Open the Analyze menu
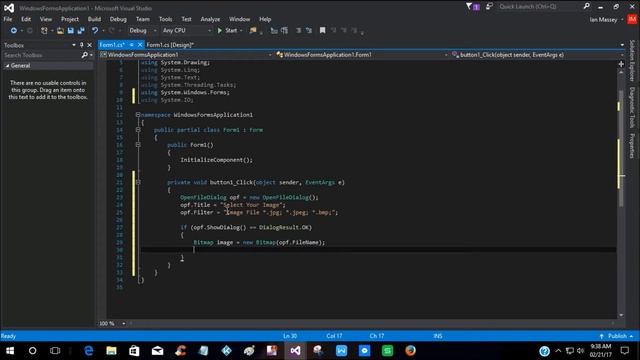Image resolution: width=640 pixels, height=360 pixels. [210, 19]
